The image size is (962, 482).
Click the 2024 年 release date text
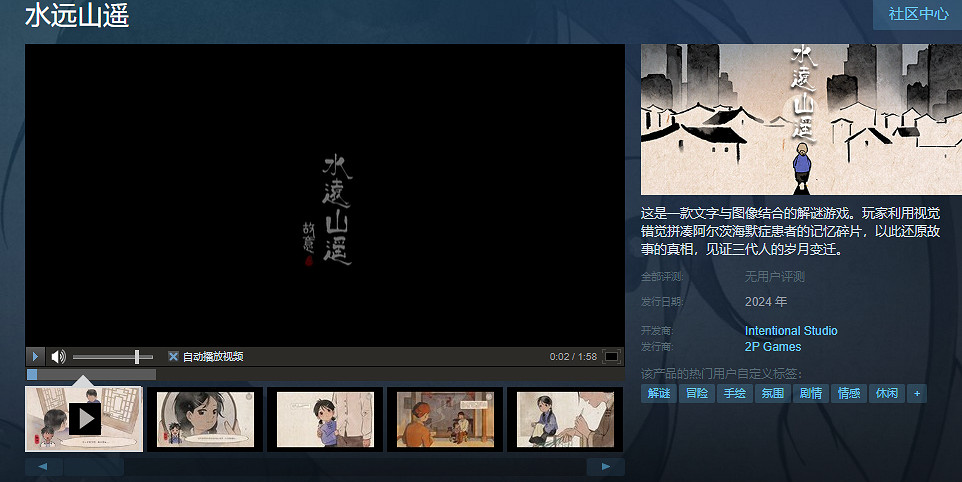click(x=766, y=302)
